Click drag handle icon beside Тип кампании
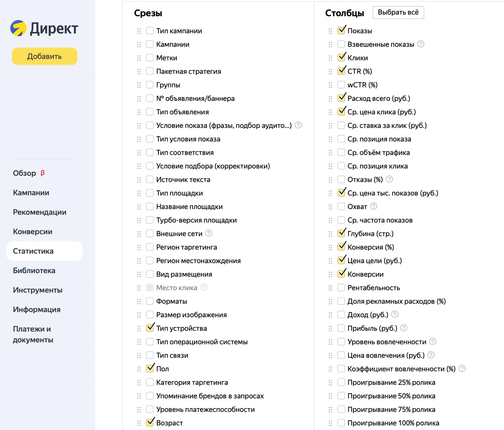The image size is (504, 430). [139, 31]
